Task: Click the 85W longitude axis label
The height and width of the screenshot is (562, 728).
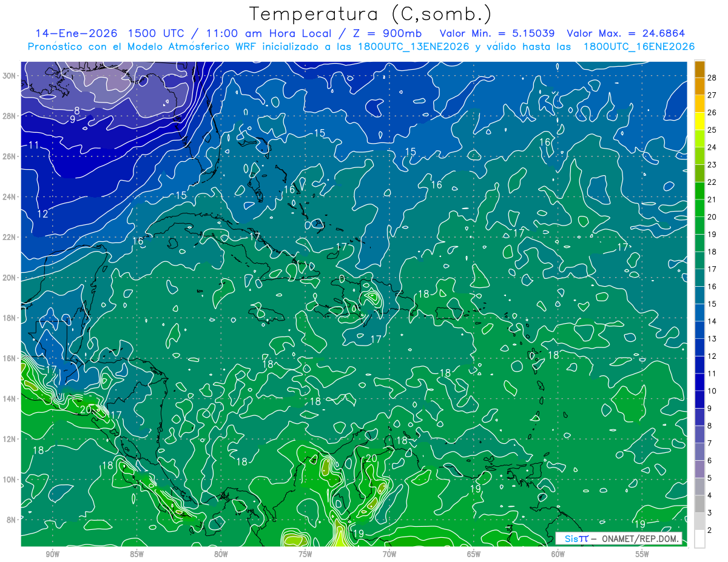Action: coord(136,554)
